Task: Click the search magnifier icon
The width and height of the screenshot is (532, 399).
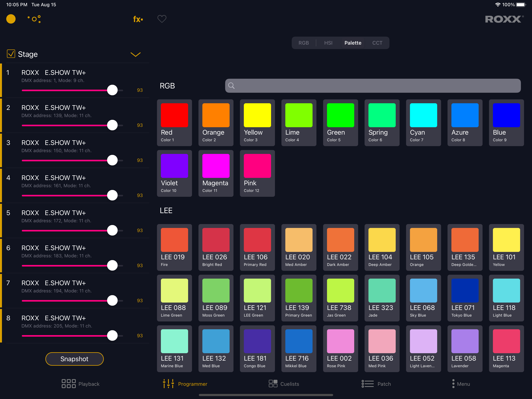Action: tap(231, 86)
